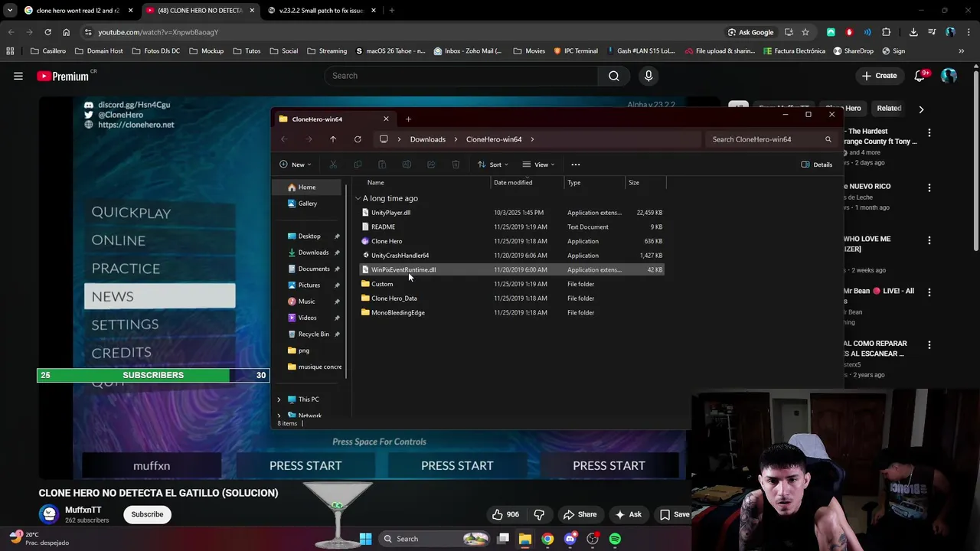980x551 pixels.
Task: Click the Ask button under the video
Action: (629, 514)
